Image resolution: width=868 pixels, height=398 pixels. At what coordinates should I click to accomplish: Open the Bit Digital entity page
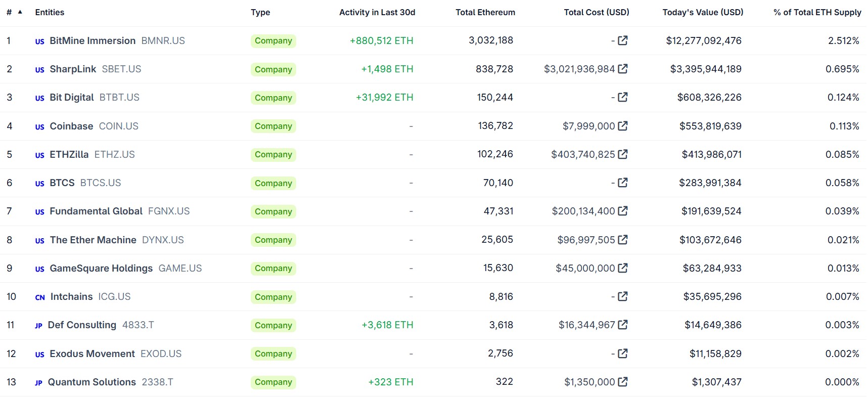click(x=72, y=97)
